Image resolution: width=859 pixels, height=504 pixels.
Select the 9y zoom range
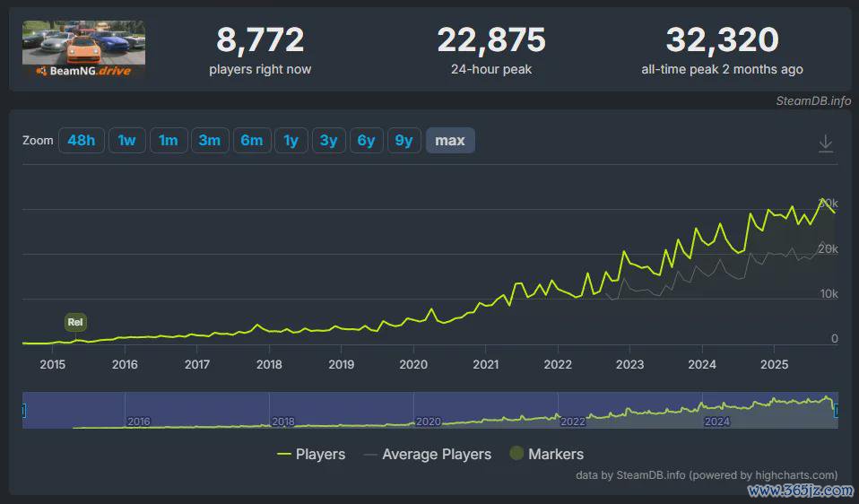pyautogui.click(x=404, y=141)
